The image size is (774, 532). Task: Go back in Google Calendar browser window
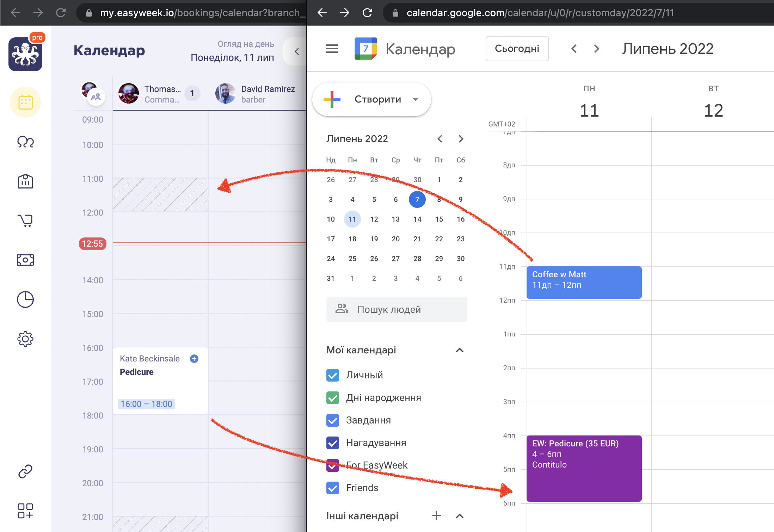pos(322,13)
